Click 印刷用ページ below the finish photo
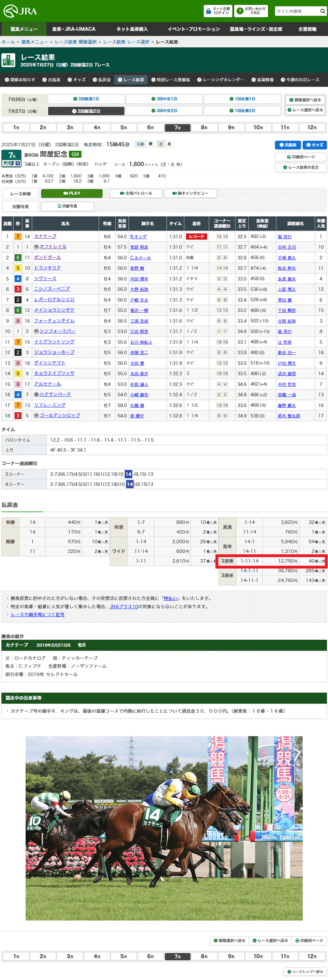The height and width of the screenshot is (980, 328). pos(309,940)
